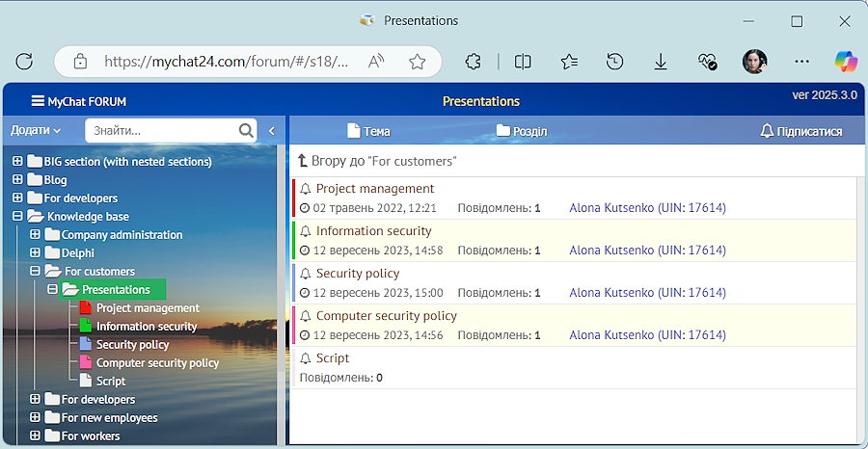Add page to favorites star icon
Viewport: 868px width, 449px height.
(x=417, y=62)
